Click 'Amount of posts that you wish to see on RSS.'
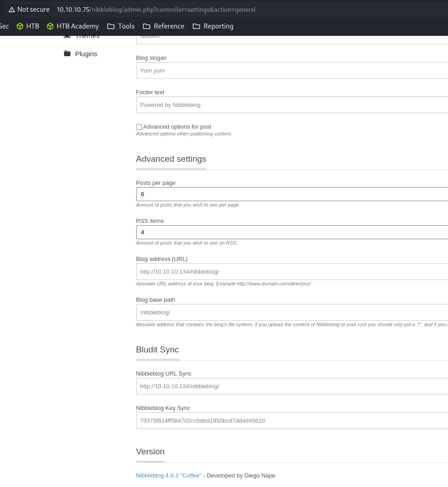 point(186,243)
